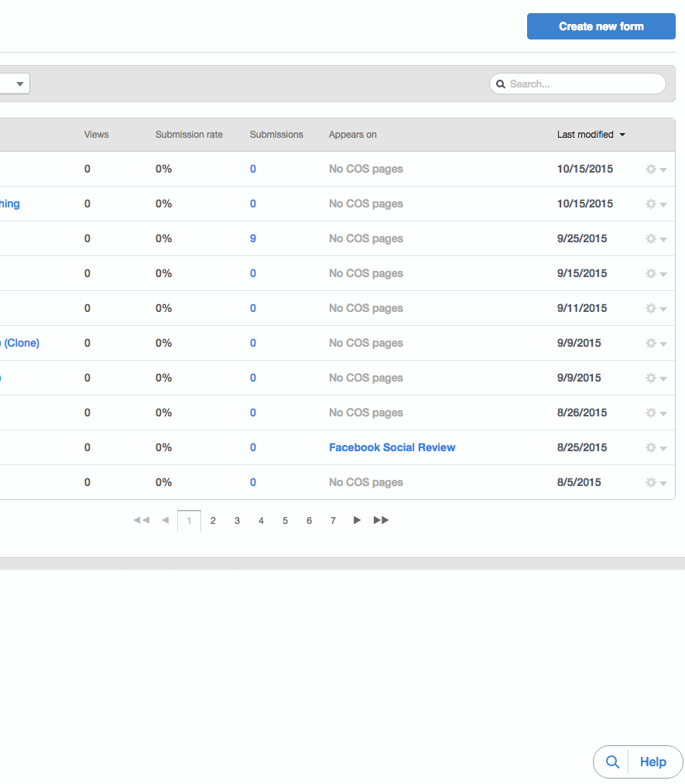Viewport: 685px width, 784px height.
Task: Open the Facebook Social Review page link
Action: pyautogui.click(x=392, y=447)
